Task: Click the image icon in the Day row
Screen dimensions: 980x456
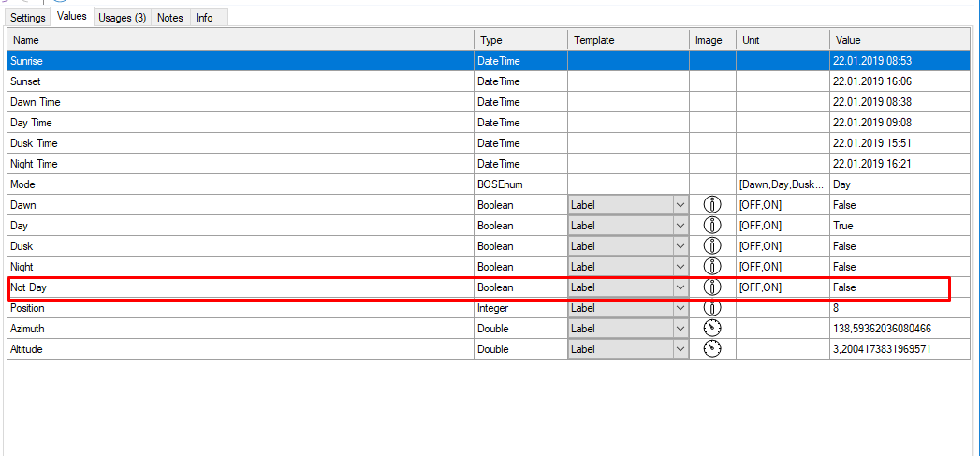Action: click(712, 226)
